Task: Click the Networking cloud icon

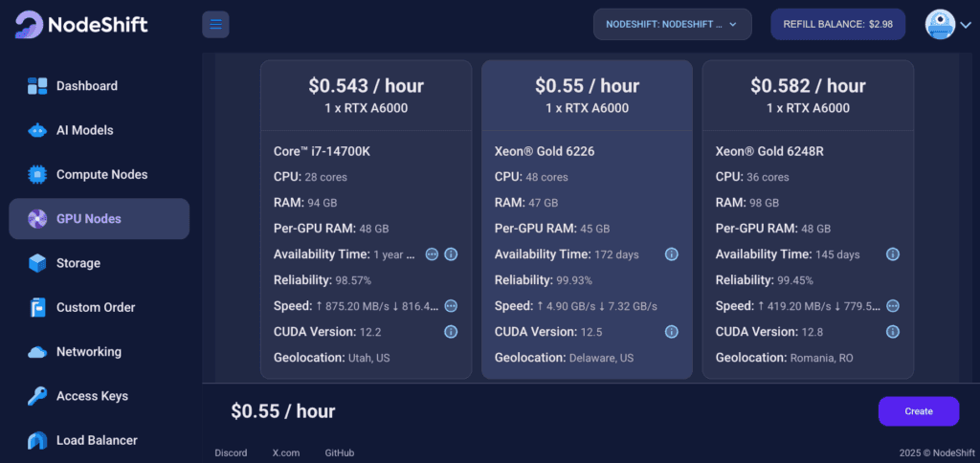Action: click(37, 352)
